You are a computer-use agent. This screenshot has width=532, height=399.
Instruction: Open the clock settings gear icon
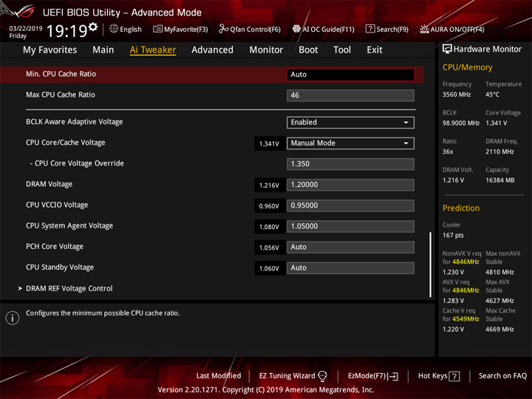(x=93, y=26)
